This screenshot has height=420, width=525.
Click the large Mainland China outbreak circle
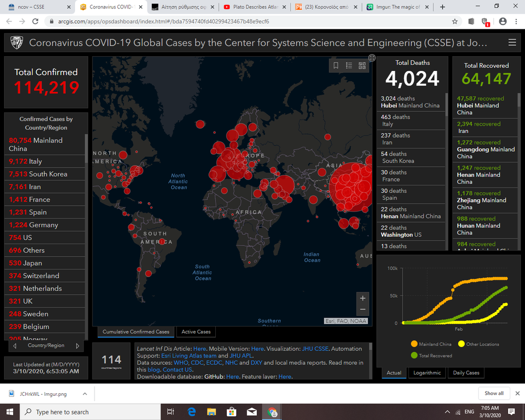click(351, 187)
